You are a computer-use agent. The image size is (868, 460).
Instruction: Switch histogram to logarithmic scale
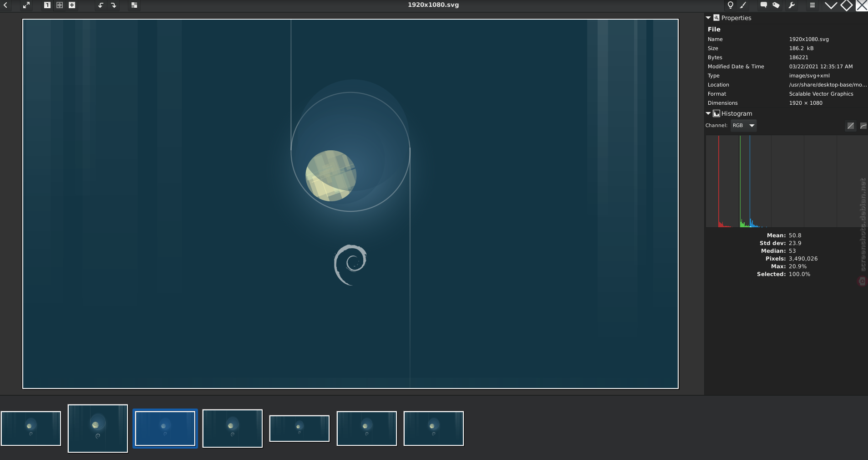pyautogui.click(x=863, y=126)
